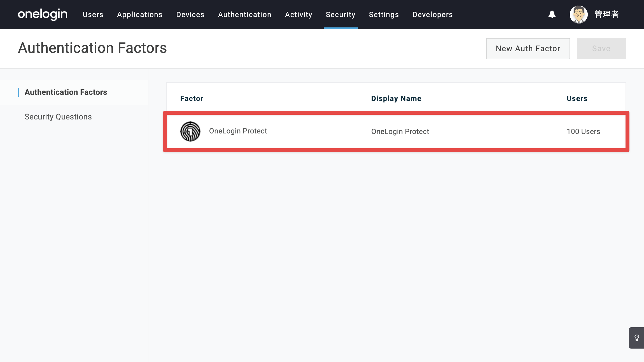Open the 管理者 account name

point(606,14)
